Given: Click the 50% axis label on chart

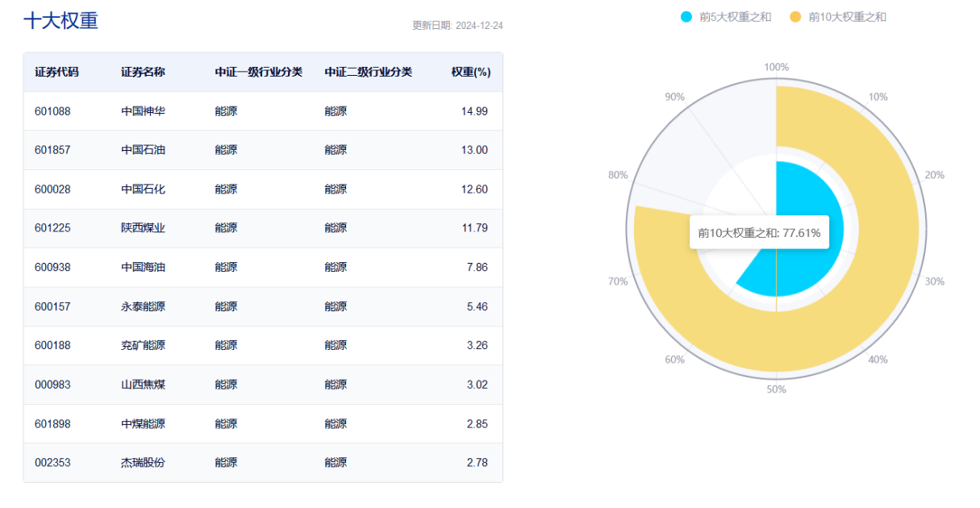Looking at the screenshot, I should pos(776,389).
